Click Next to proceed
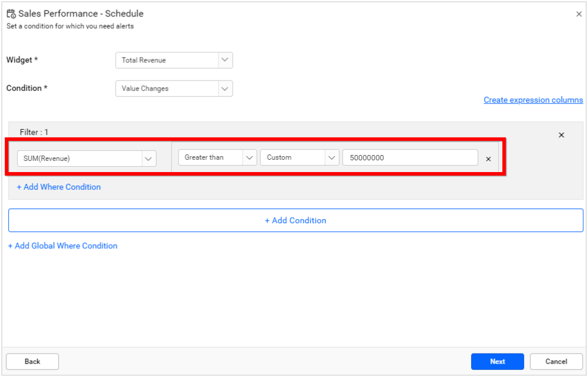Screen dimensions: 588x377 pos(497,361)
